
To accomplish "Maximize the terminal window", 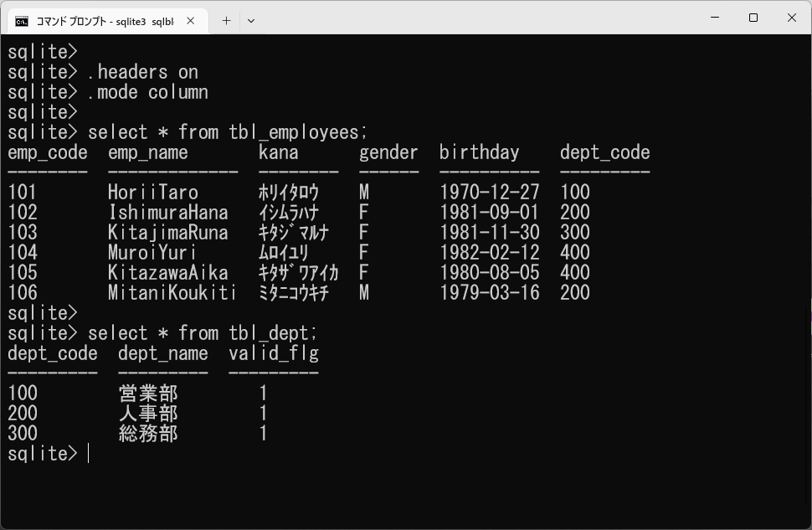I will coord(753,18).
